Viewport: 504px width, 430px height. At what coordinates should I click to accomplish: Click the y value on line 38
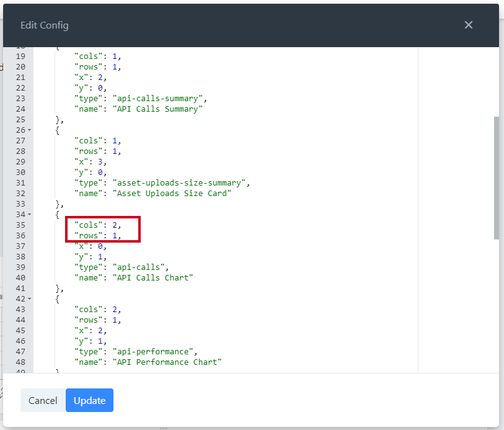pyautogui.click(x=100, y=257)
